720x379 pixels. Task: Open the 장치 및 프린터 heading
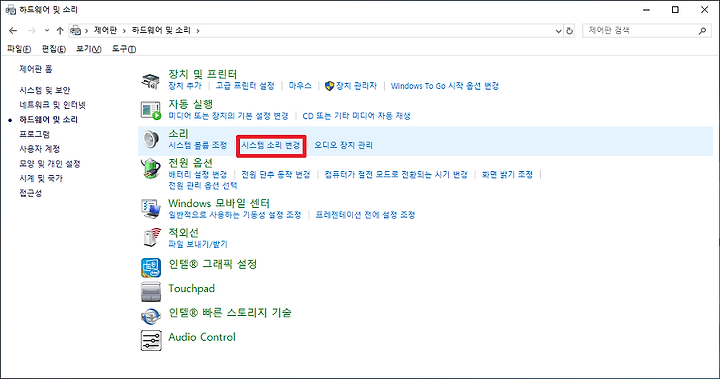coord(202,74)
